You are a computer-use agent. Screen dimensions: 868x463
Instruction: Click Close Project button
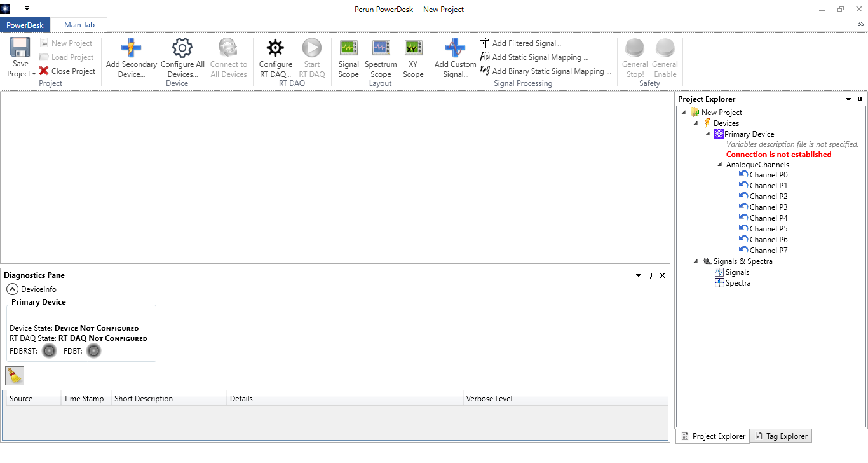point(67,71)
